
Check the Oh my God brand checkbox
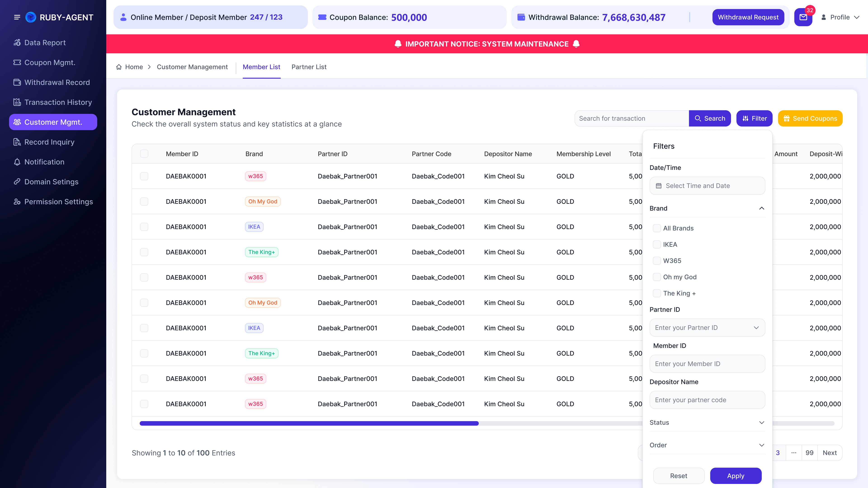pos(657,277)
